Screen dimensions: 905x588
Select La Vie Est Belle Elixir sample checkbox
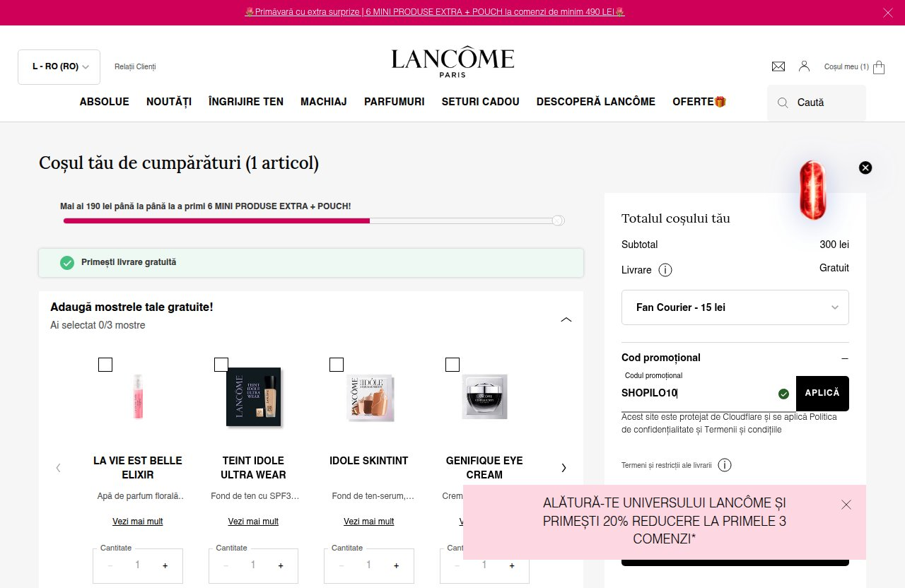pyautogui.click(x=105, y=365)
